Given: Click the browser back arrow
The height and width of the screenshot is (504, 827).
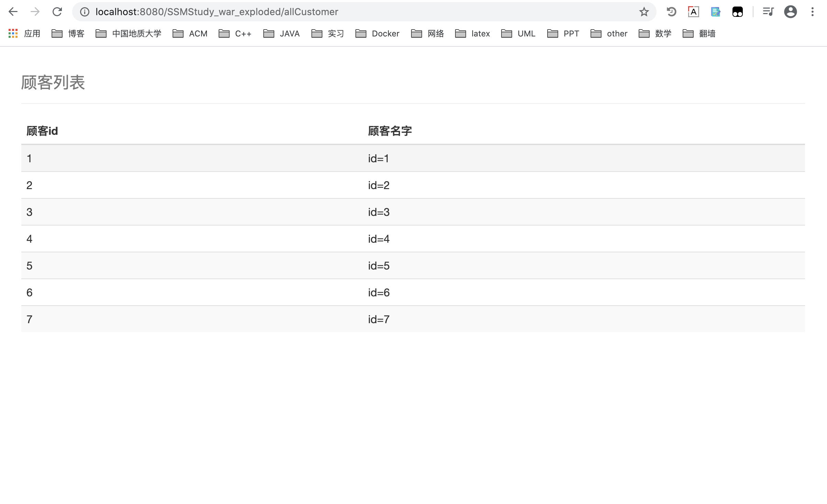Looking at the screenshot, I should tap(13, 12).
